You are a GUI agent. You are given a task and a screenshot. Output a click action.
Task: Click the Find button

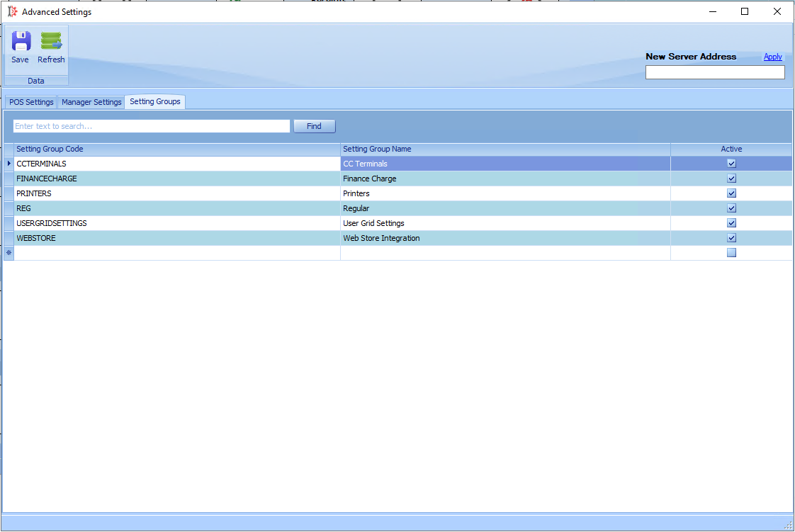tap(315, 126)
